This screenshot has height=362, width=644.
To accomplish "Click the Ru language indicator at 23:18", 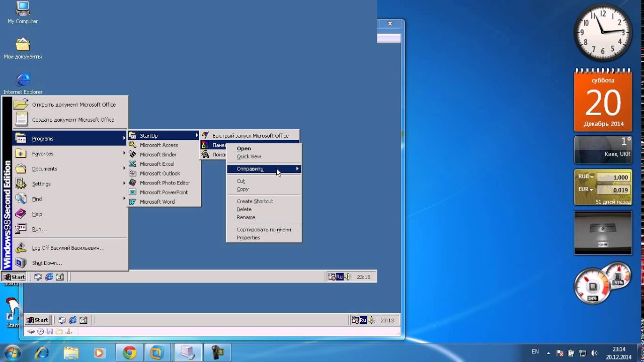I will click(339, 277).
